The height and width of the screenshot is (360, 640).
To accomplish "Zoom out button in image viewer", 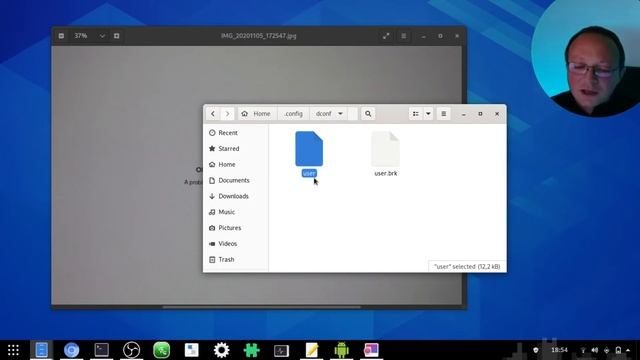I will click(61, 36).
